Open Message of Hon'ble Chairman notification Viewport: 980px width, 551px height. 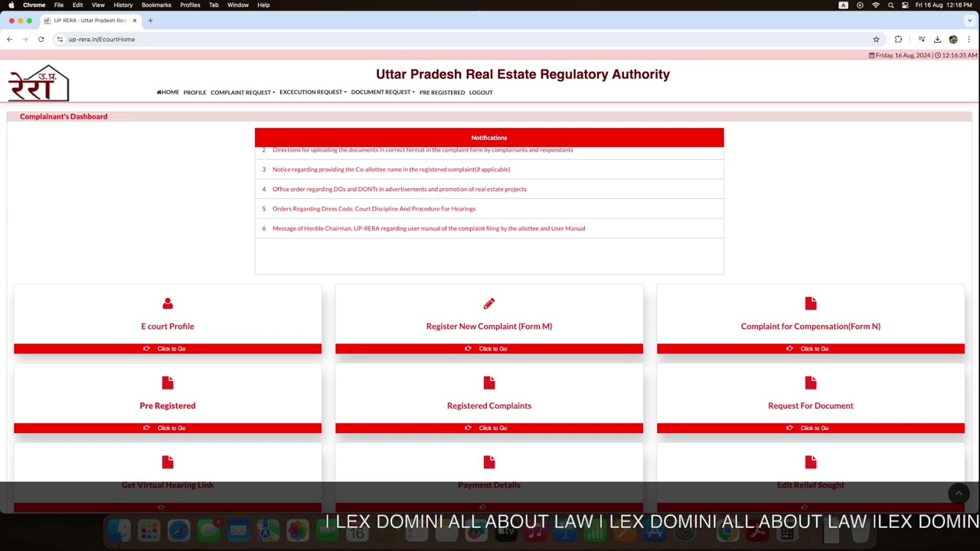click(429, 229)
